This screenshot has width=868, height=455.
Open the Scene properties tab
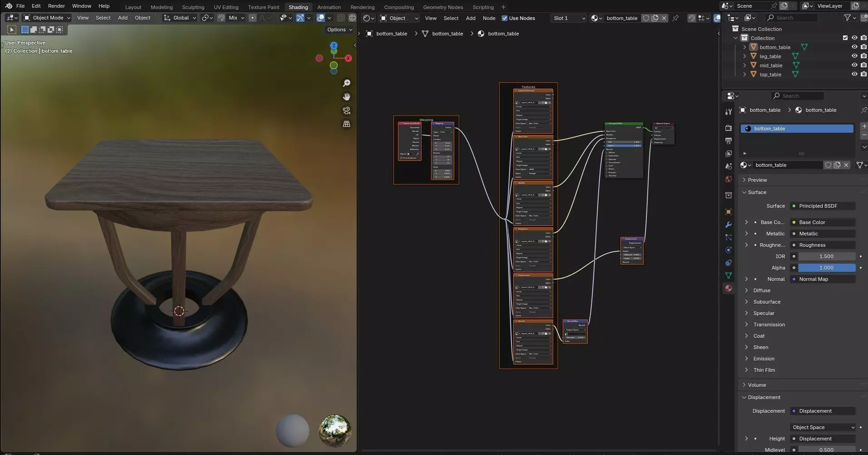pyautogui.click(x=729, y=166)
